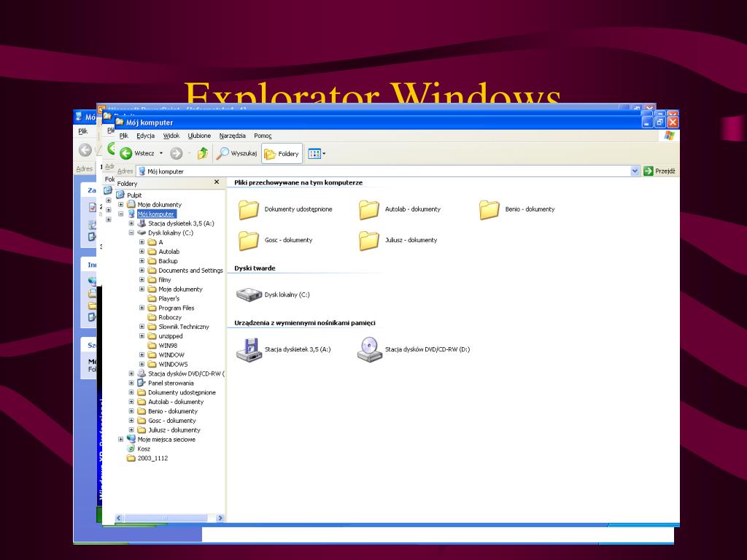This screenshot has width=747, height=560.
Task: Expand the Documents and Settings node
Action: (x=142, y=271)
